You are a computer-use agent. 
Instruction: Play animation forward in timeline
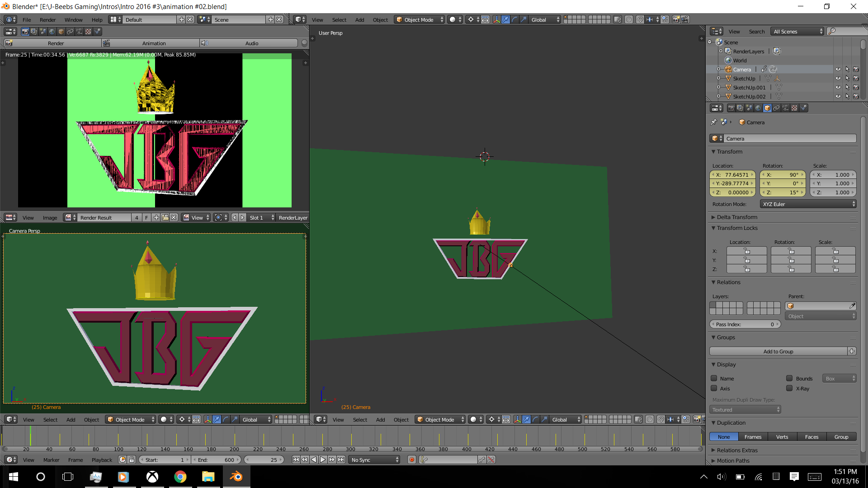pos(323,460)
